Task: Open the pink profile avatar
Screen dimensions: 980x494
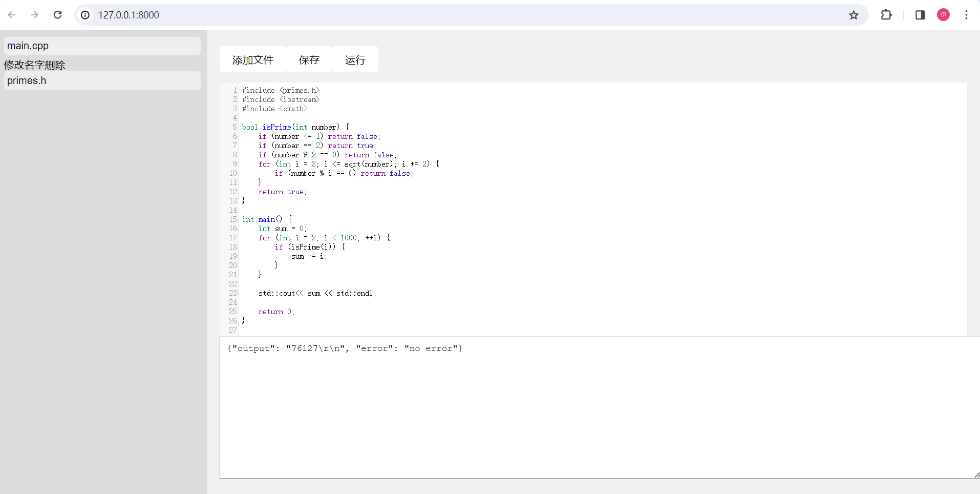Action: pyautogui.click(x=944, y=15)
